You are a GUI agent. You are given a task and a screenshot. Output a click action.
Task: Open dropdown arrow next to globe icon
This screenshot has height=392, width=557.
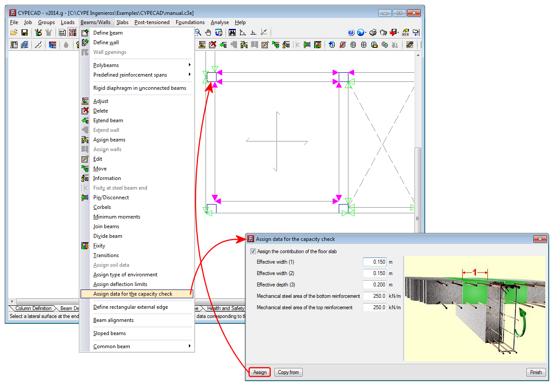pos(366,32)
